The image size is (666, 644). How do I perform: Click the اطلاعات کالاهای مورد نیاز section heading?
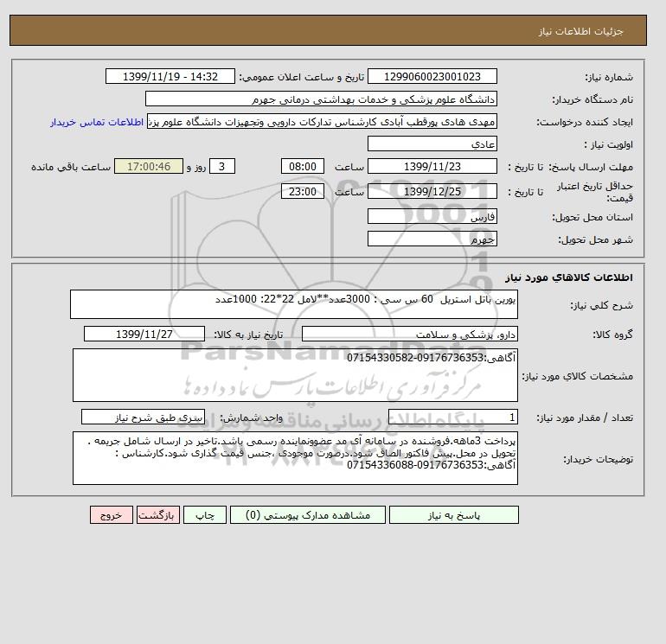pos(569,277)
